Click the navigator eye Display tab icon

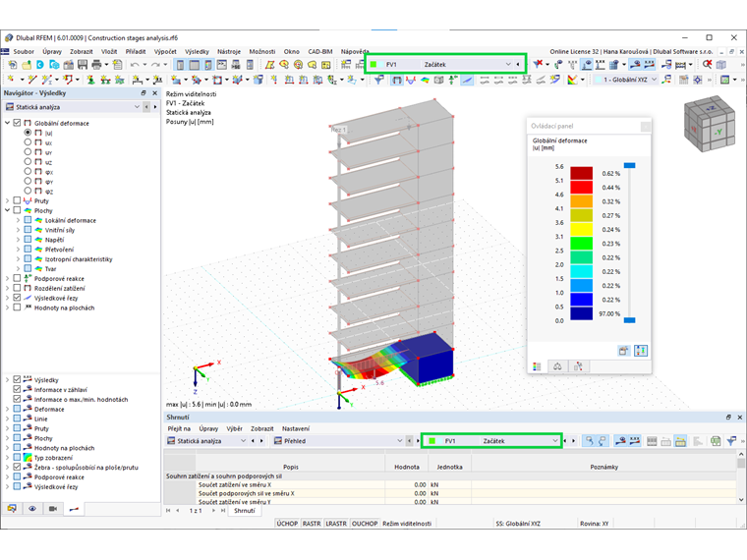pyautogui.click(x=32, y=509)
